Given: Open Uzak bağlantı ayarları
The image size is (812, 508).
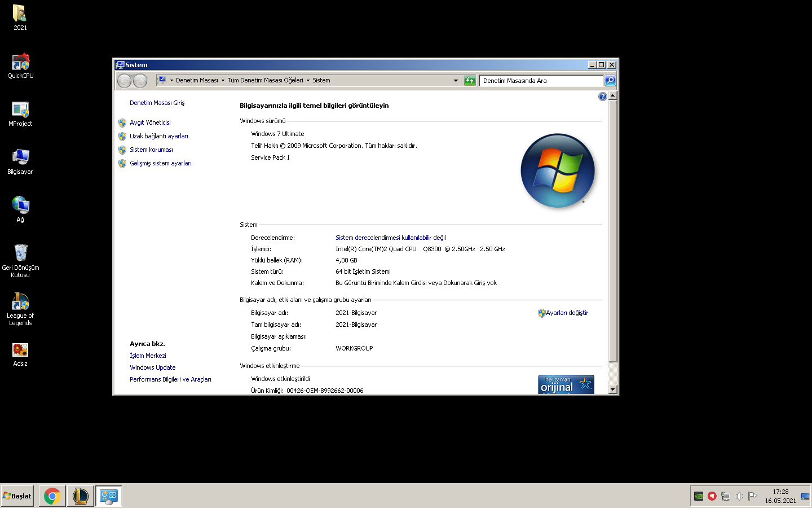Looking at the screenshot, I should pos(159,136).
